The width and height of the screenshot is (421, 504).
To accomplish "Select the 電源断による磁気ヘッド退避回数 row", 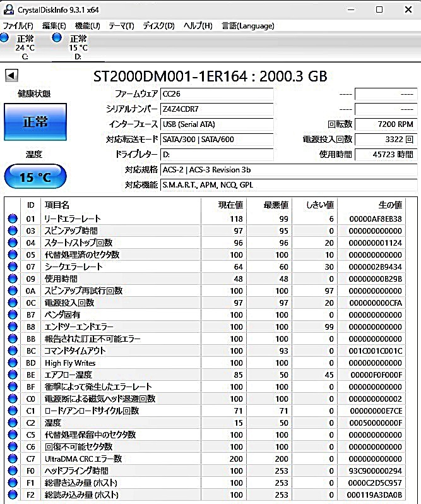I will (x=206, y=399).
